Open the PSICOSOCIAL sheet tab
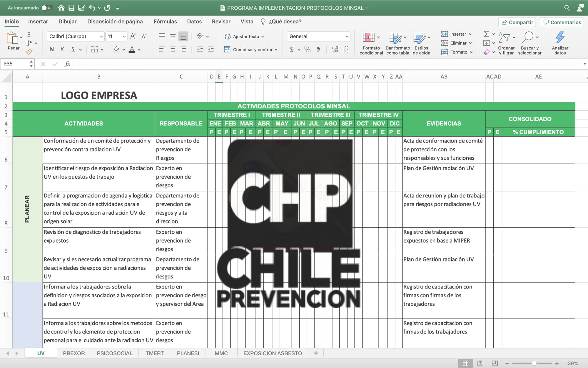 [x=114, y=353]
